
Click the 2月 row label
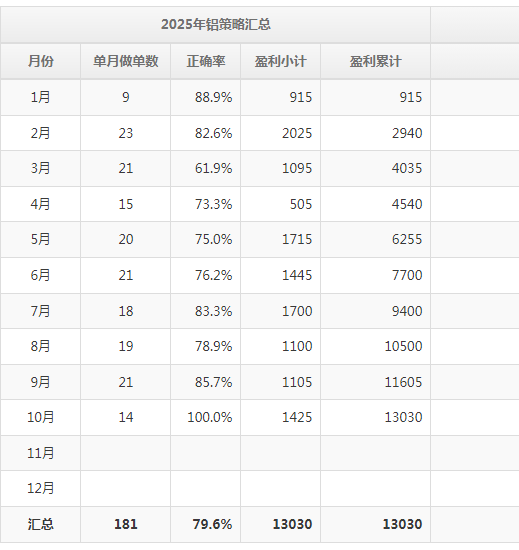40,133
